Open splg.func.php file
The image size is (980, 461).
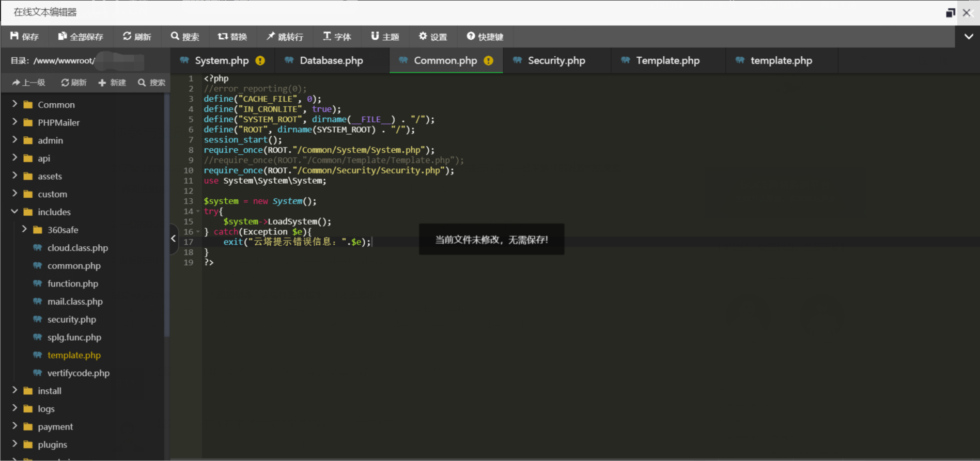click(74, 337)
